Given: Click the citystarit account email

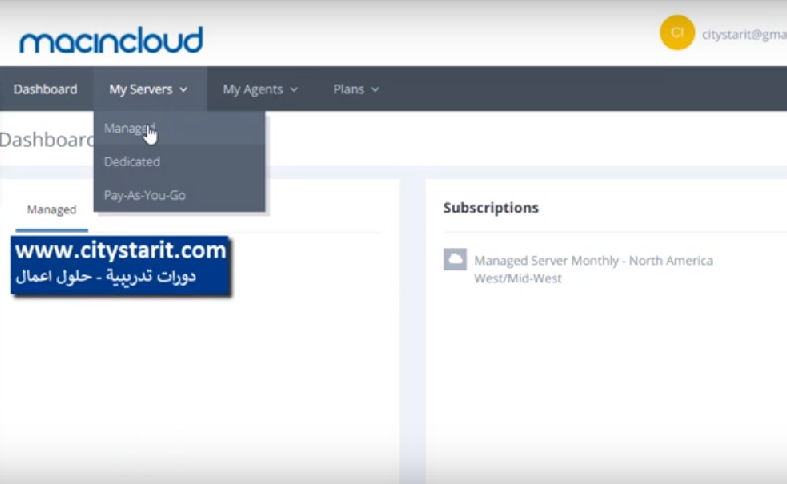Looking at the screenshot, I should point(744,34).
